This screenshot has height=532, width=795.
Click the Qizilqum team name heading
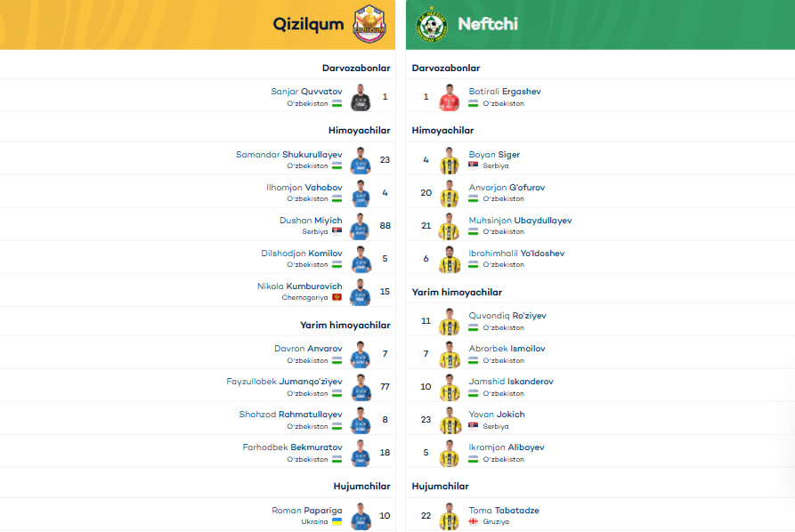coord(308,24)
